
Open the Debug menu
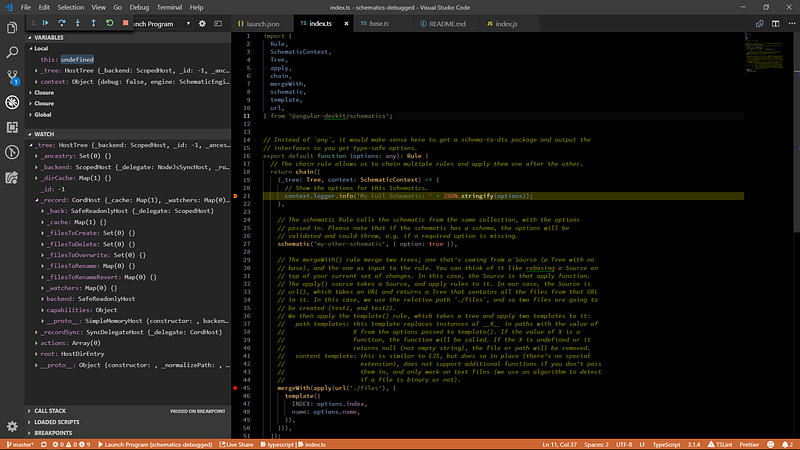point(139,7)
